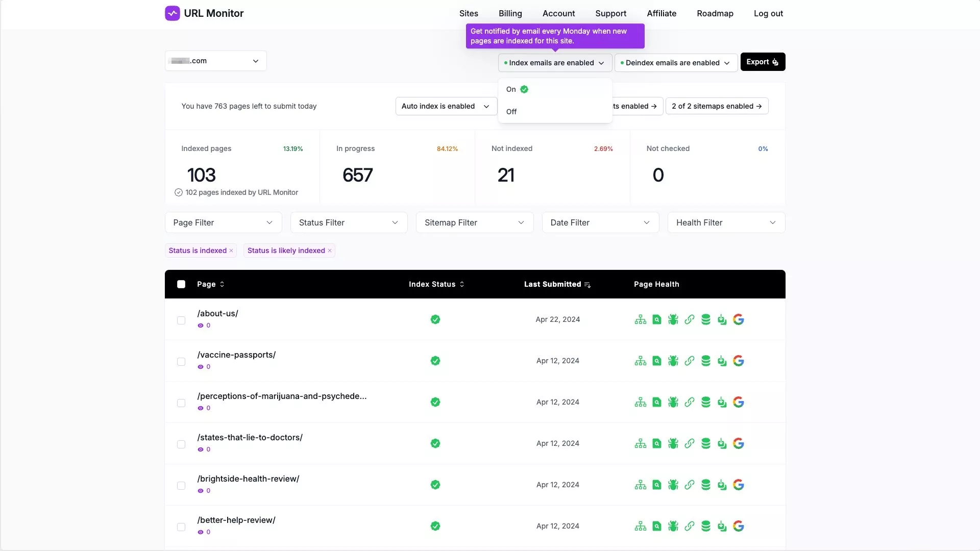Select Off in index emails menu
This screenshot has width=980, height=551.
pyautogui.click(x=511, y=112)
